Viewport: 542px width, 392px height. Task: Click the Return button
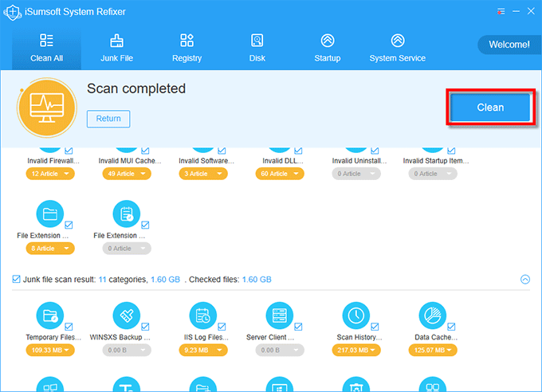[x=108, y=119]
